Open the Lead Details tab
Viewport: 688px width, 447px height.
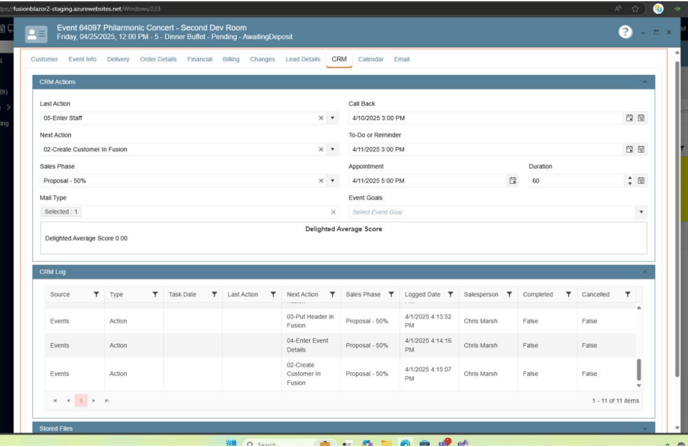(x=302, y=60)
